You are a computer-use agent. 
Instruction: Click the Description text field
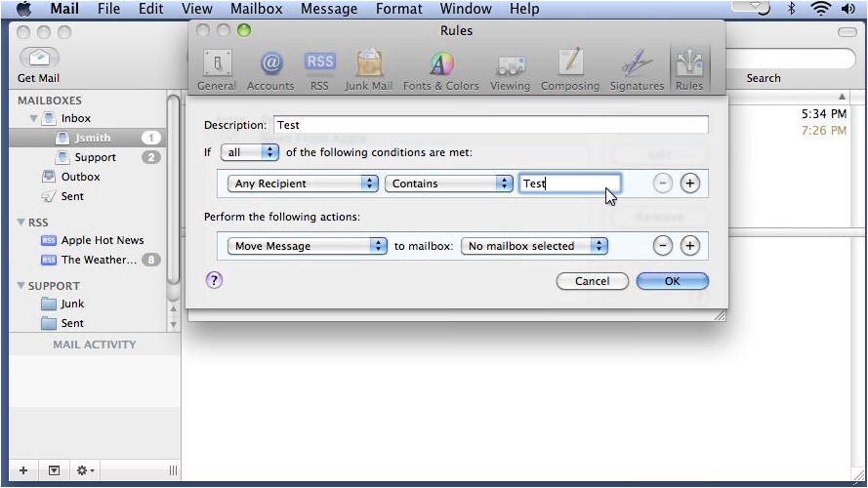click(491, 125)
